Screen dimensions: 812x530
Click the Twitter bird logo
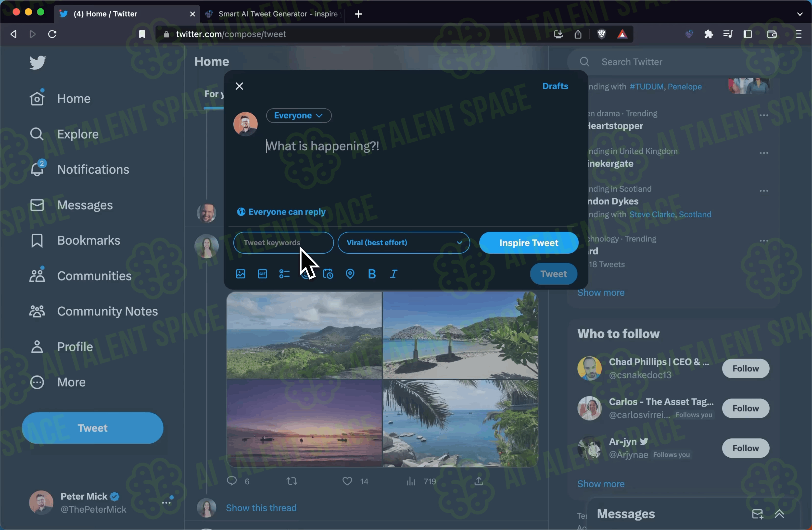[38, 63]
